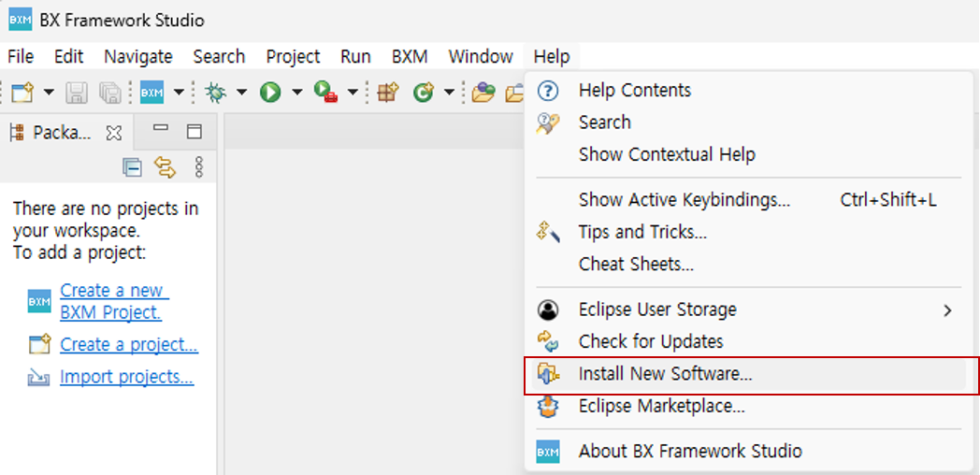This screenshot has height=475, width=980.
Task: Click the Save All toolbar icon
Action: [x=110, y=93]
